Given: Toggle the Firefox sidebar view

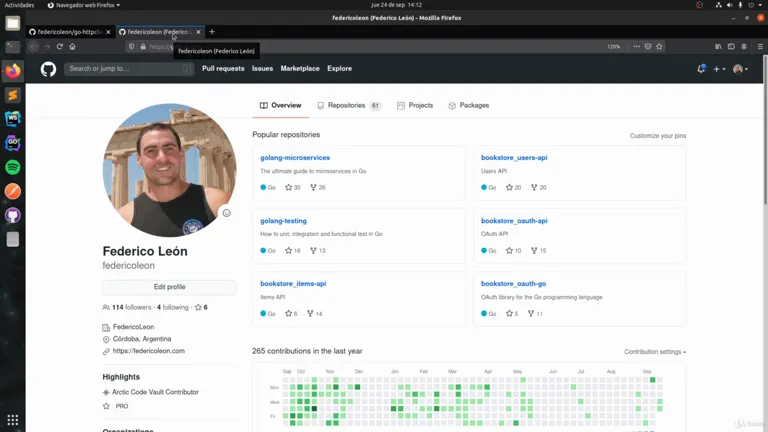Looking at the screenshot, I should pyautogui.click(x=731, y=47).
